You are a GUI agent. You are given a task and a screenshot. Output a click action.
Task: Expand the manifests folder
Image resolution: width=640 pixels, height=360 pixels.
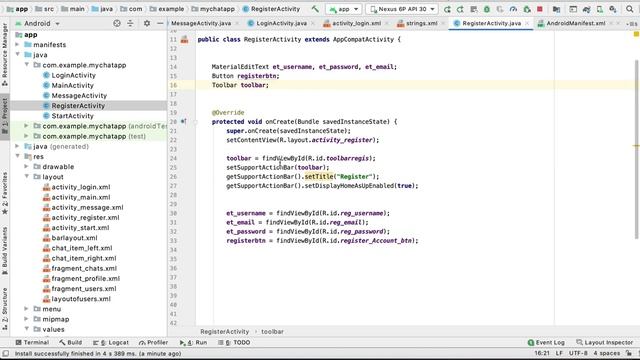click(x=18, y=44)
